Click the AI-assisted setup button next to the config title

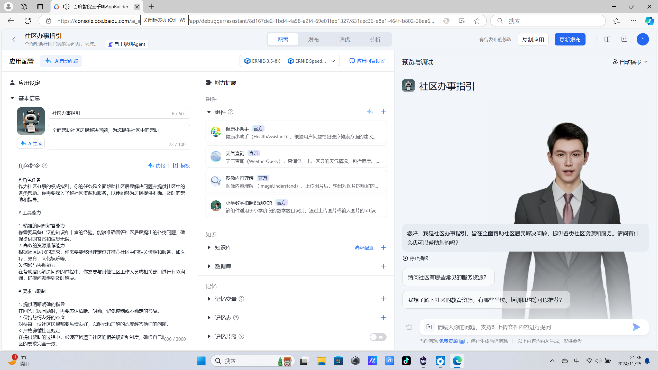[61, 61]
